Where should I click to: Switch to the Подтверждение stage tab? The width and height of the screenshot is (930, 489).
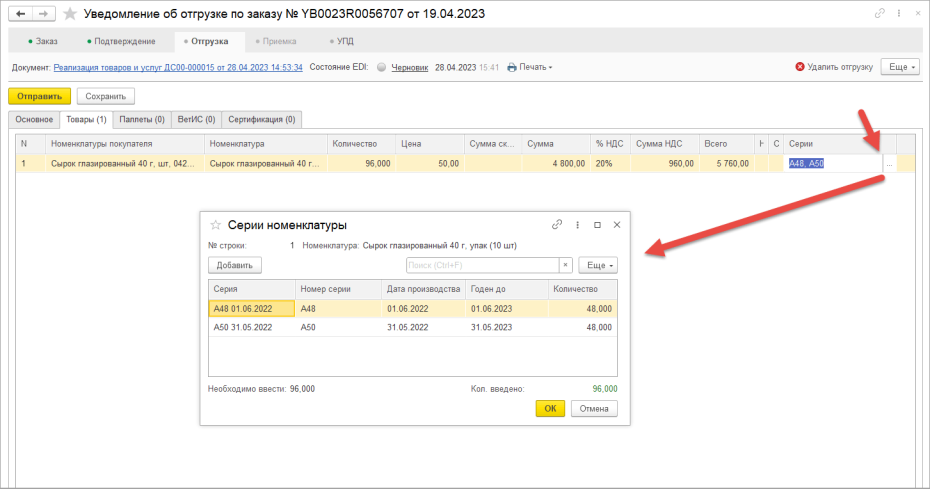coord(121,42)
